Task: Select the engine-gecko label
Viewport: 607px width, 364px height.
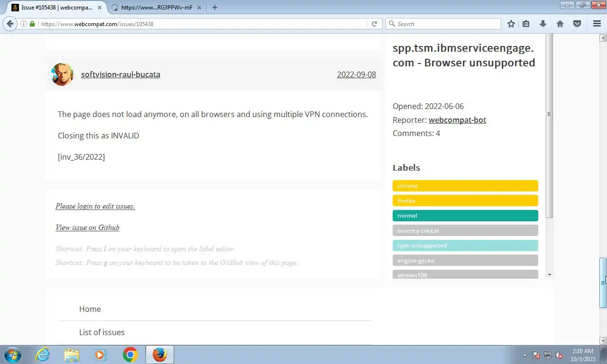Action: (x=465, y=260)
